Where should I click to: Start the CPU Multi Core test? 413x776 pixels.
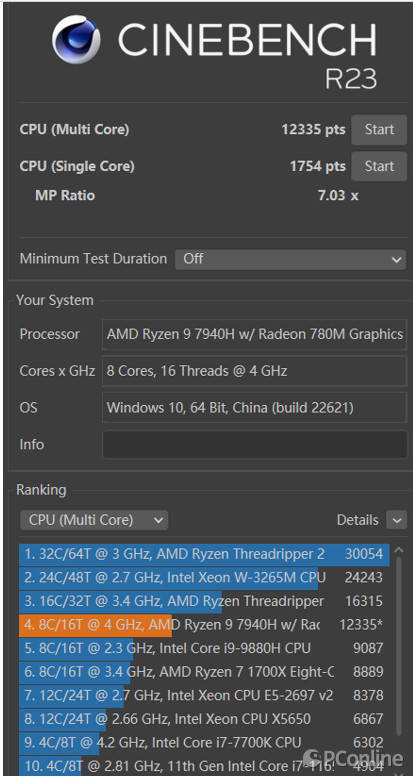pyautogui.click(x=379, y=130)
